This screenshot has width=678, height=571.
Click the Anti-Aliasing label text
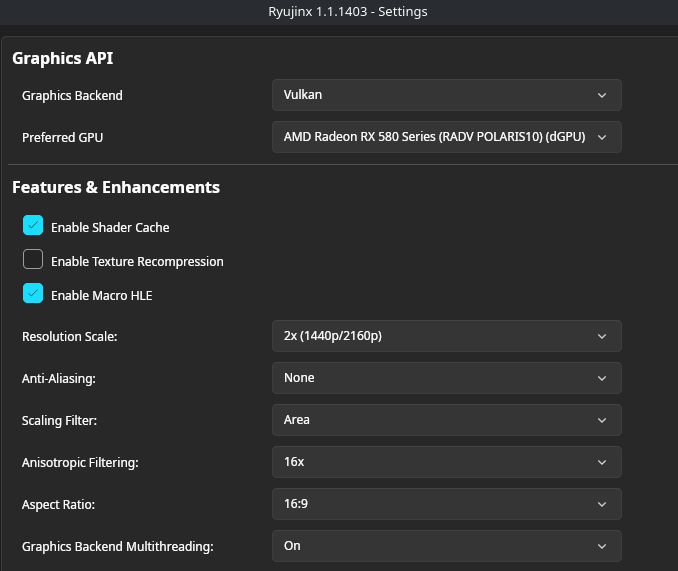pos(60,379)
